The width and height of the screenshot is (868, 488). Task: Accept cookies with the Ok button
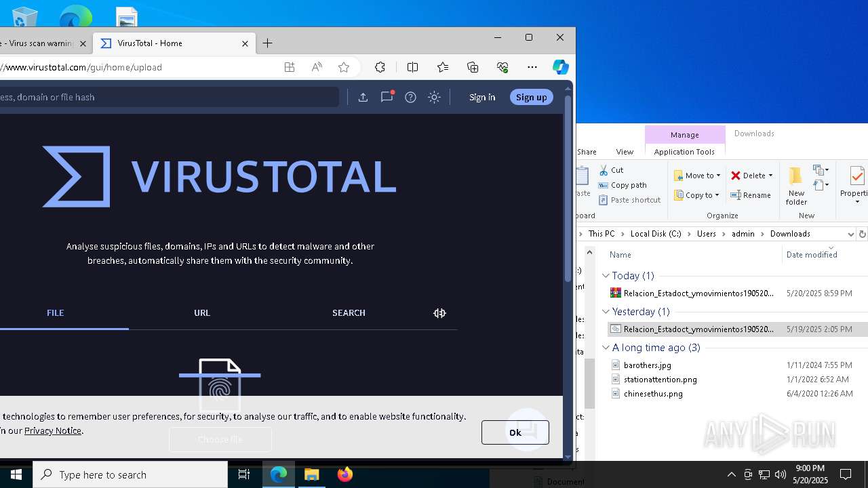tap(515, 432)
